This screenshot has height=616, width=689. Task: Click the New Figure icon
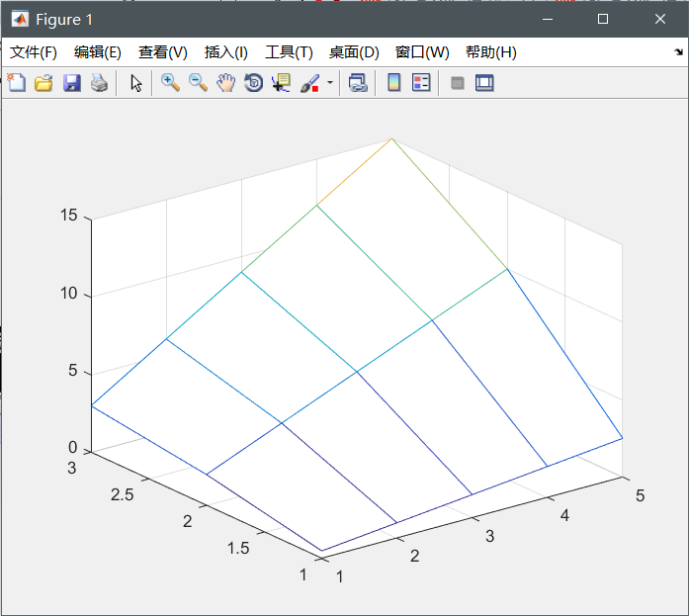click(x=17, y=83)
